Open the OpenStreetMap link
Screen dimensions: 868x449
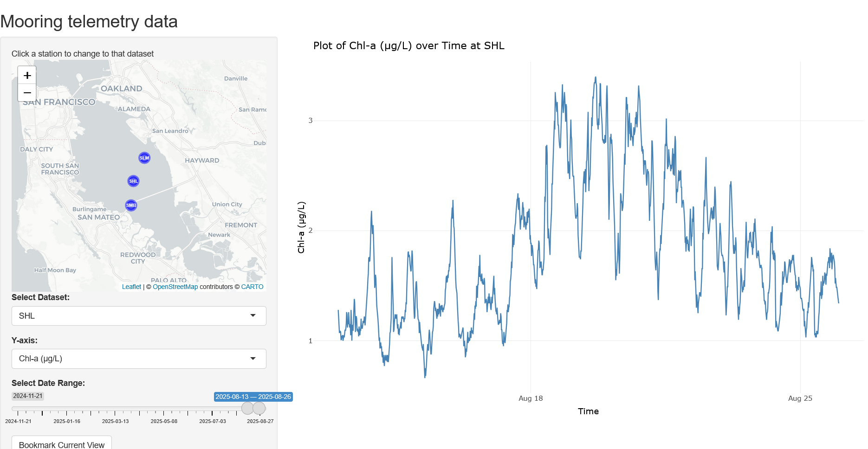pos(175,287)
